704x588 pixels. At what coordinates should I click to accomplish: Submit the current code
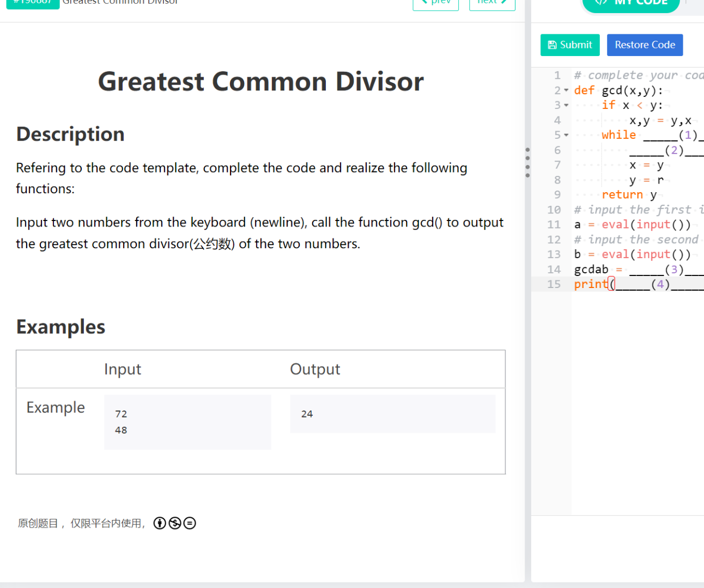click(x=570, y=45)
